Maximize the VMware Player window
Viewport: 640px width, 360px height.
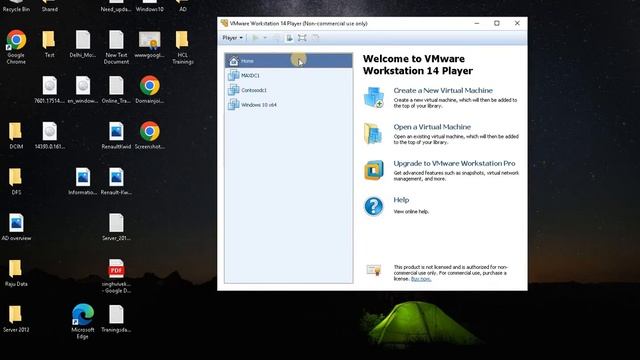[497, 23]
